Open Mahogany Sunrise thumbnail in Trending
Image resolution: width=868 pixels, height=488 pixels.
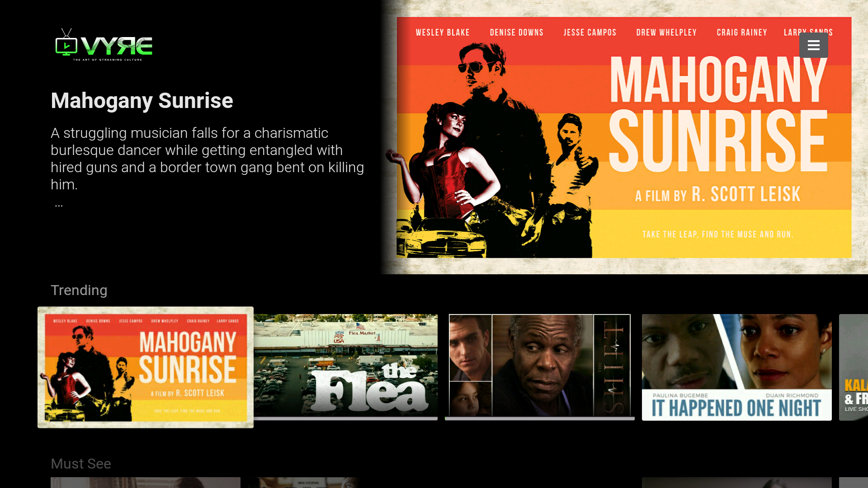(145, 367)
